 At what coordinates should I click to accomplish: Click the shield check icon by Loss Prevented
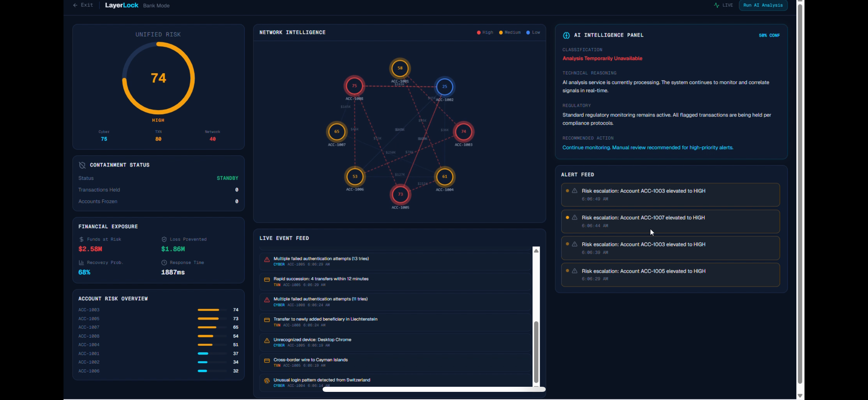click(164, 239)
